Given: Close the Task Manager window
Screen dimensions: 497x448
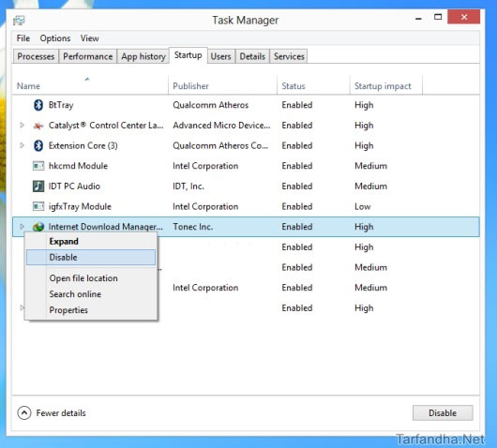Looking at the screenshot, I should coord(464,17).
